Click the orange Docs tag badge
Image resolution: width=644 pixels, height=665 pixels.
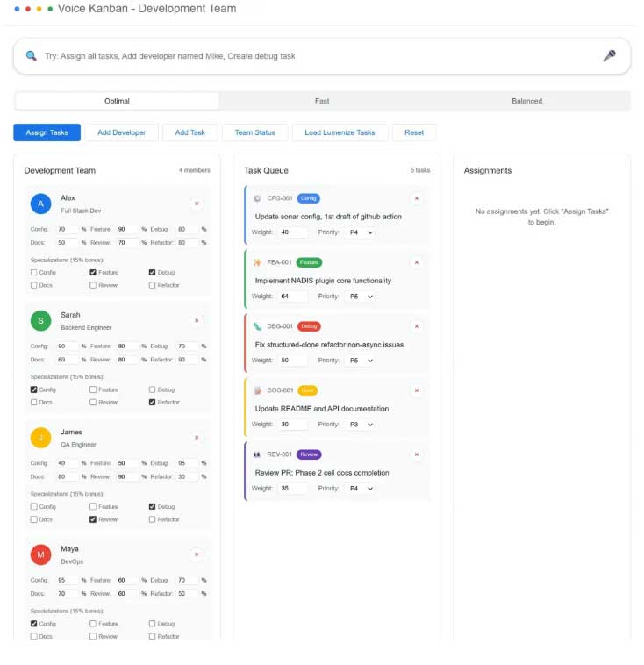(308, 390)
